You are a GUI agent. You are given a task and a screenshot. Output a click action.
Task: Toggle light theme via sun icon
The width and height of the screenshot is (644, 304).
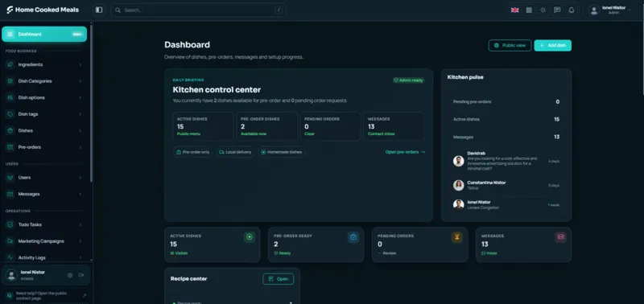[543, 10]
